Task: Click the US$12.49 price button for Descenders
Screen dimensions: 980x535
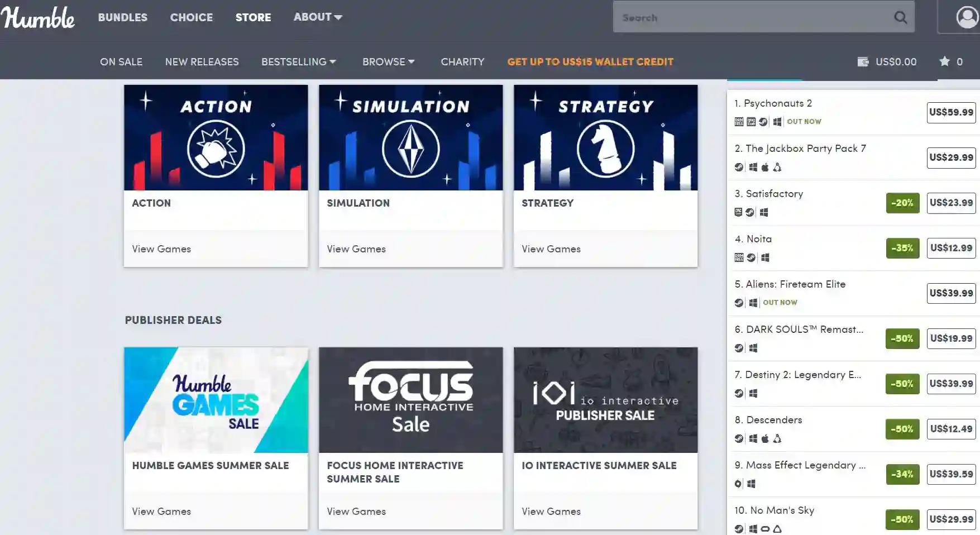Action: 951,429
